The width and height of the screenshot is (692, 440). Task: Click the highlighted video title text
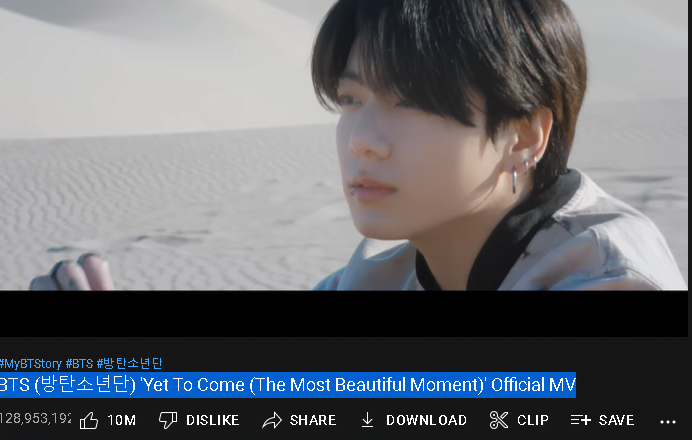(288, 385)
